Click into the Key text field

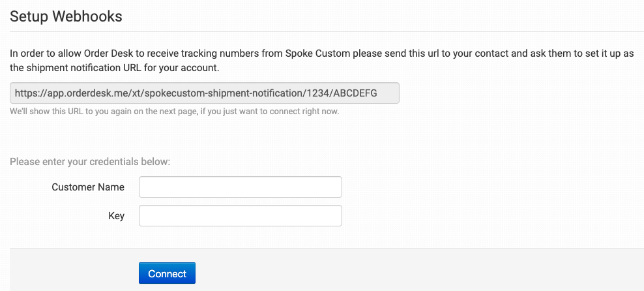(x=241, y=216)
